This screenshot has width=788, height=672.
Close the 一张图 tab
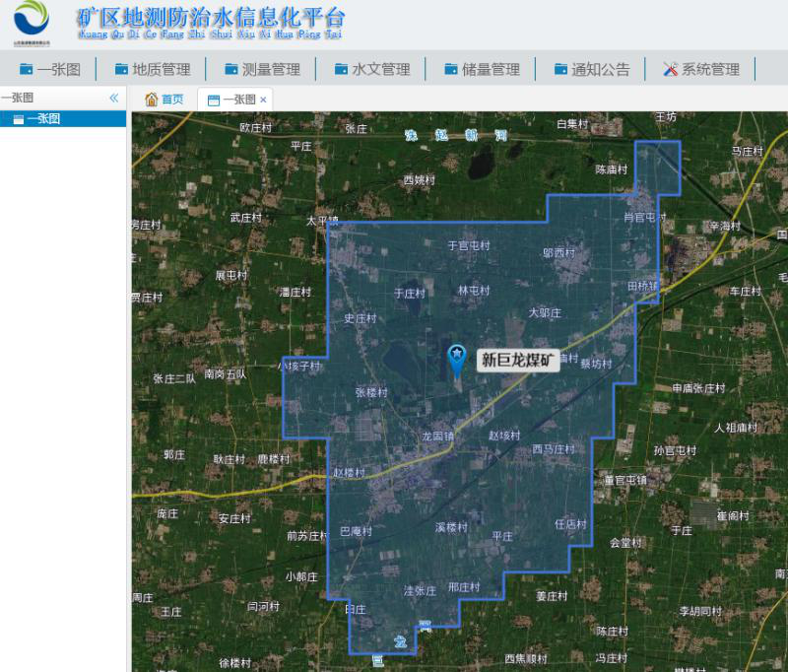(263, 101)
